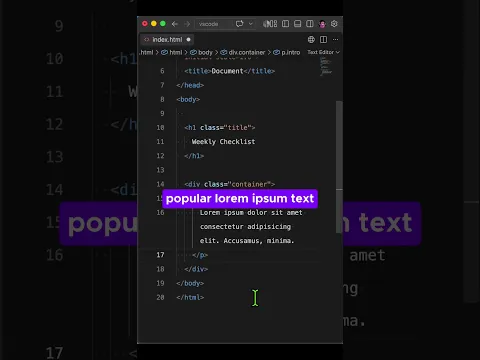
Task: Click the div class container line
Action: tap(230, 184)
